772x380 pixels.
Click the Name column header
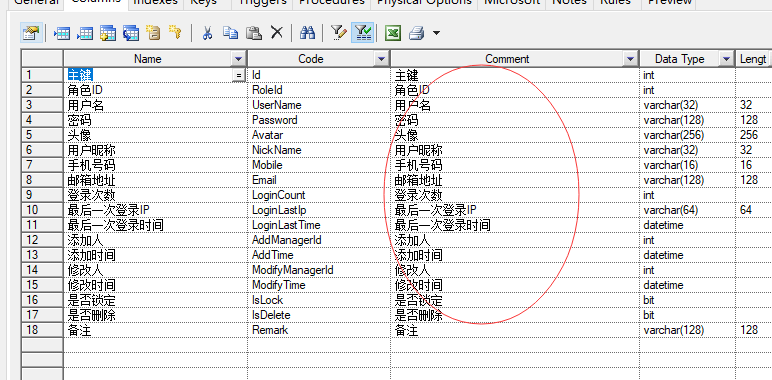click(148, 59)
